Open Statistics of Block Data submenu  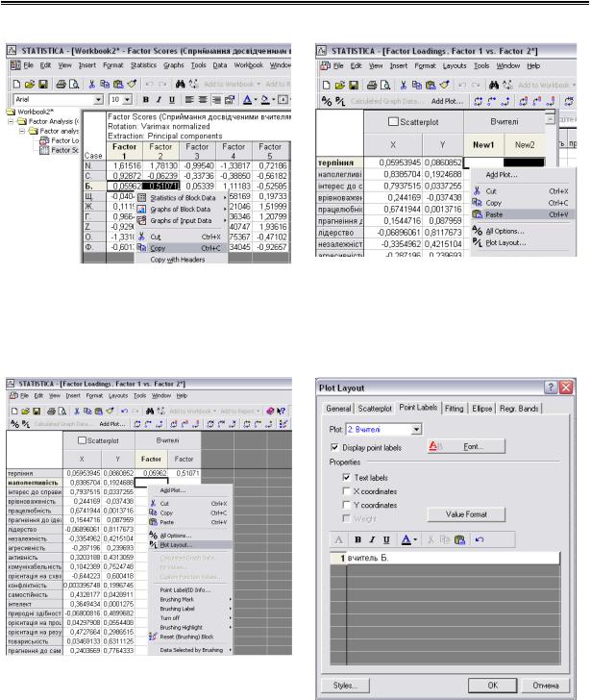[183, 198]
